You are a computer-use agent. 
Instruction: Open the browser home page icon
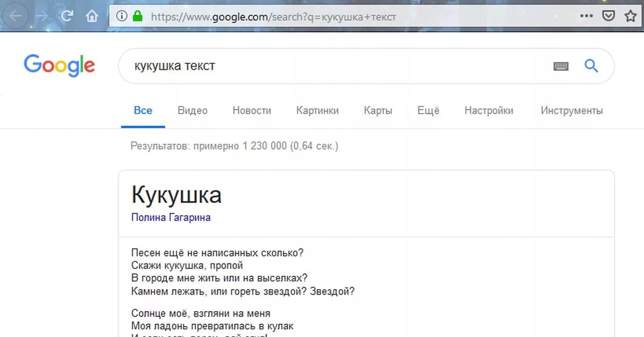coord(92,16)
